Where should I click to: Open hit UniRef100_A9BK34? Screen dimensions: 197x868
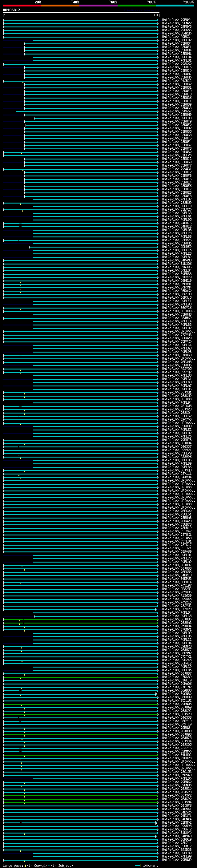tap(176, 37)
